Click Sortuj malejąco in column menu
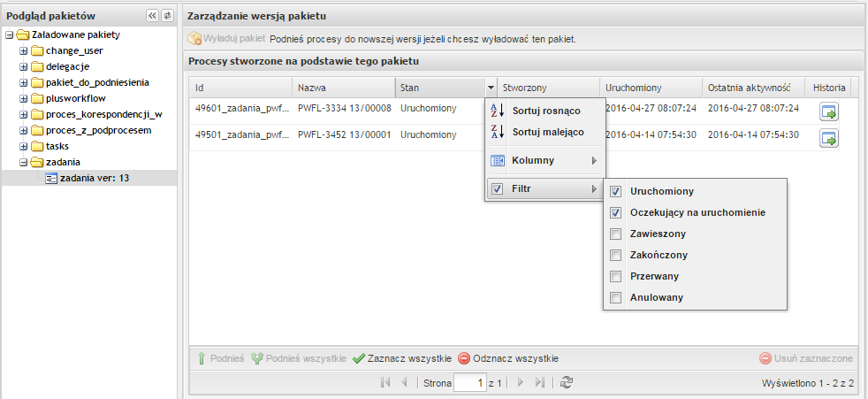This screenshot has width=868, height=399. tap(545, 133)
